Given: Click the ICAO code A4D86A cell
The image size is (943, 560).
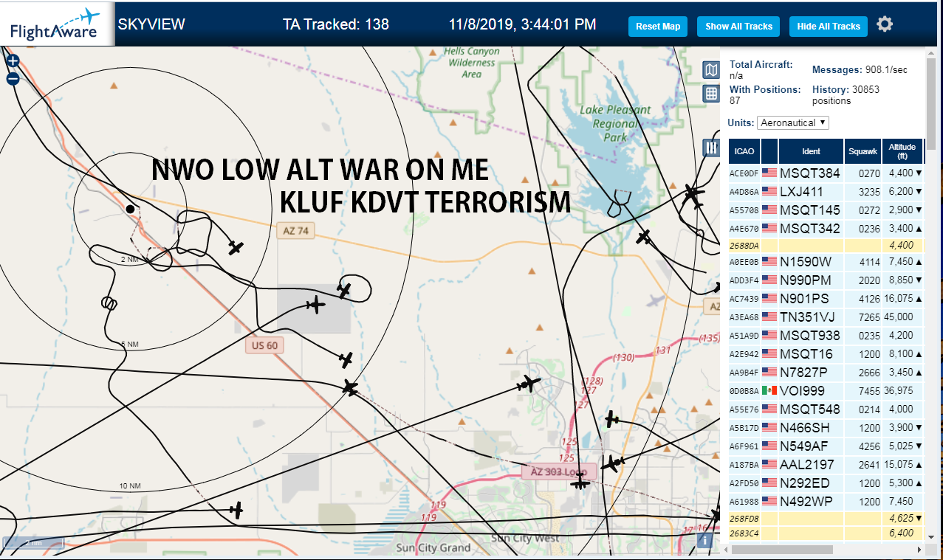Looking at the screenshot, I should coord(744,192).
